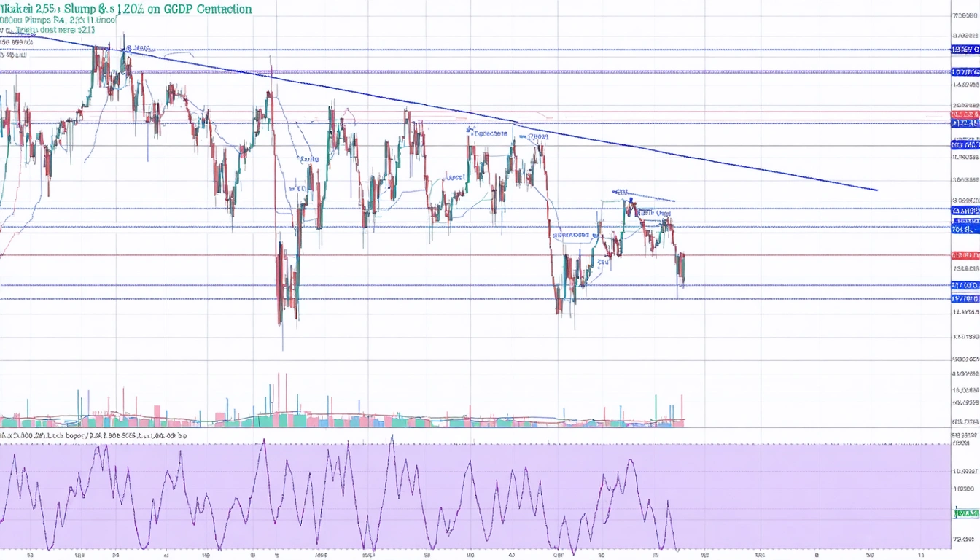Viewport: 980px width, 560px height.
Task: Click the second blue price label from top
Action: pyautogui.click(x=965, y=72)
